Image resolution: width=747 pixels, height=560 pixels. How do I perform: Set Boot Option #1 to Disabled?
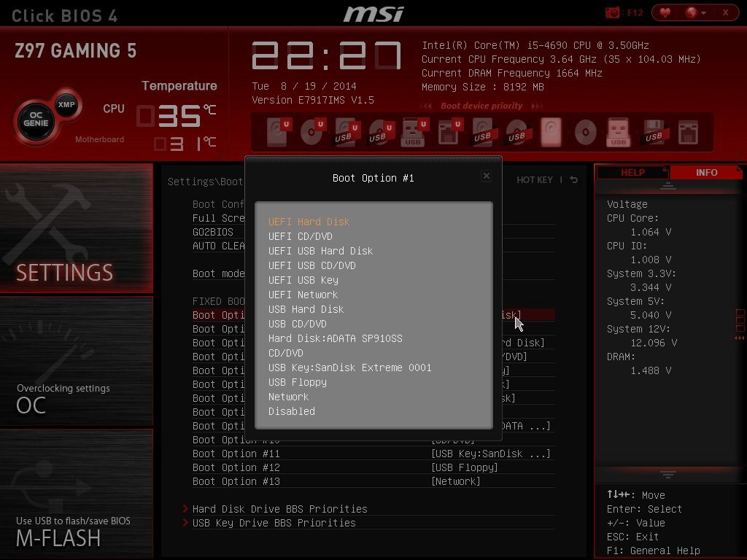click(292, 411)
